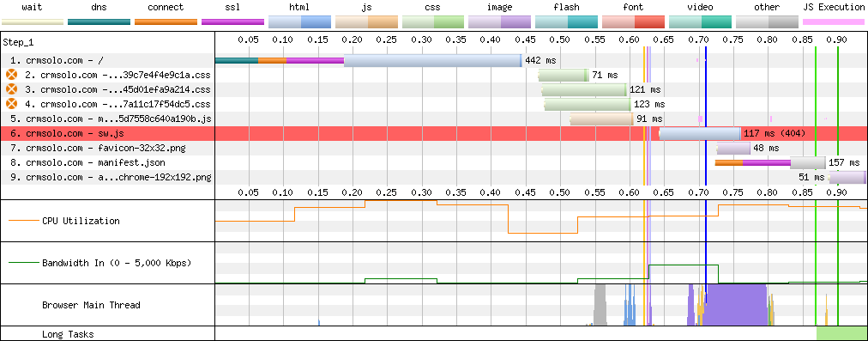
Task: Click the '71 ms' timing label
Action: coord(605,75)
